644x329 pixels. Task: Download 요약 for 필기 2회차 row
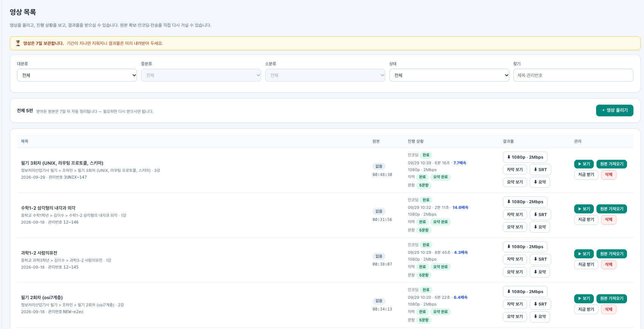[x=539, y=317]
